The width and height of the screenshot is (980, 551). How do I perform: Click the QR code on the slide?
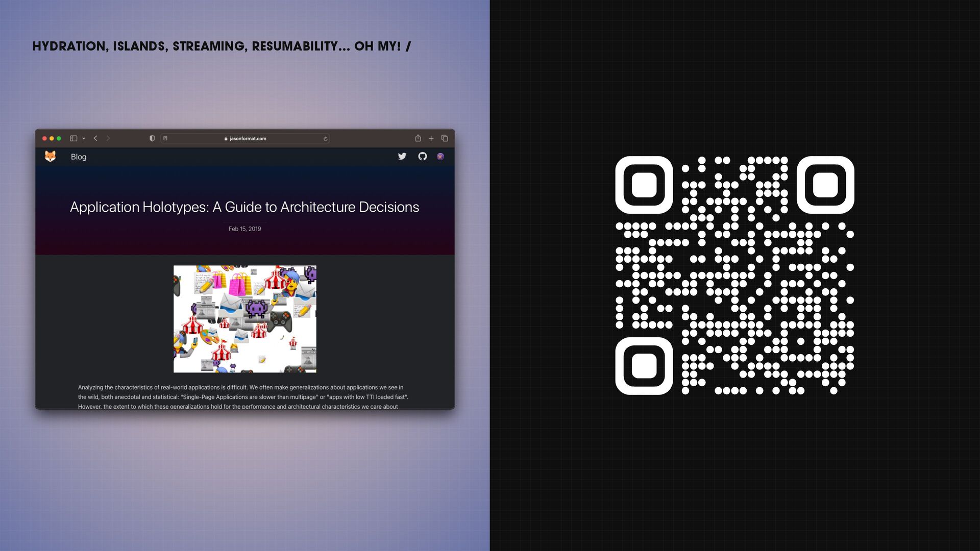coord(734,275)
